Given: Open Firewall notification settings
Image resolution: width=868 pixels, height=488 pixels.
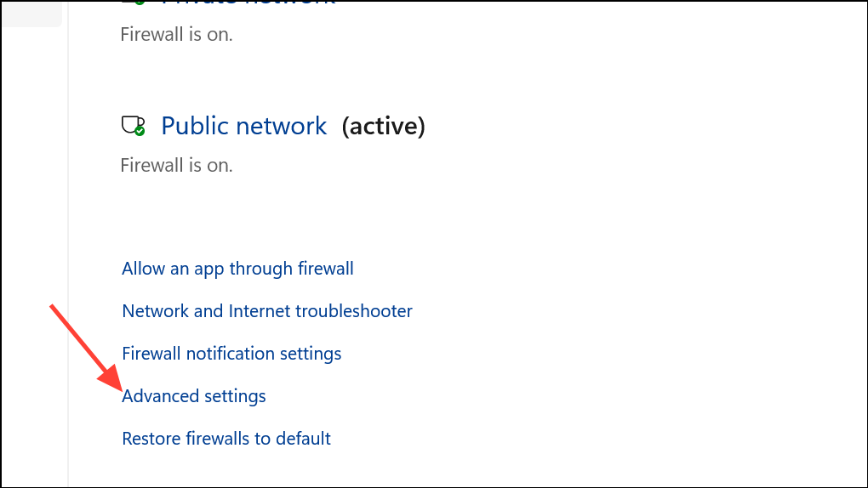Looking at the screenshot, I should [231, 354].
